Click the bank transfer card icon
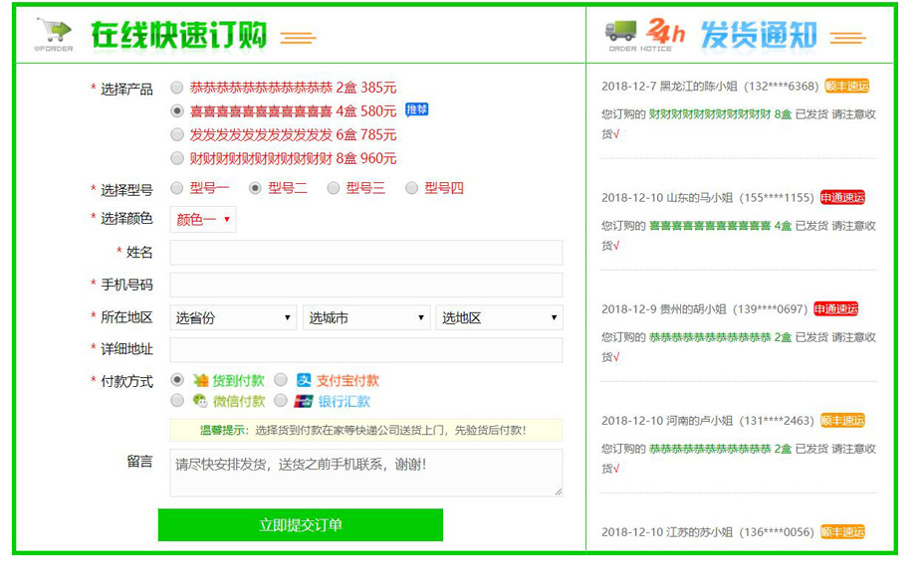The width and height of the screenshot is (924, 587). 304,401
